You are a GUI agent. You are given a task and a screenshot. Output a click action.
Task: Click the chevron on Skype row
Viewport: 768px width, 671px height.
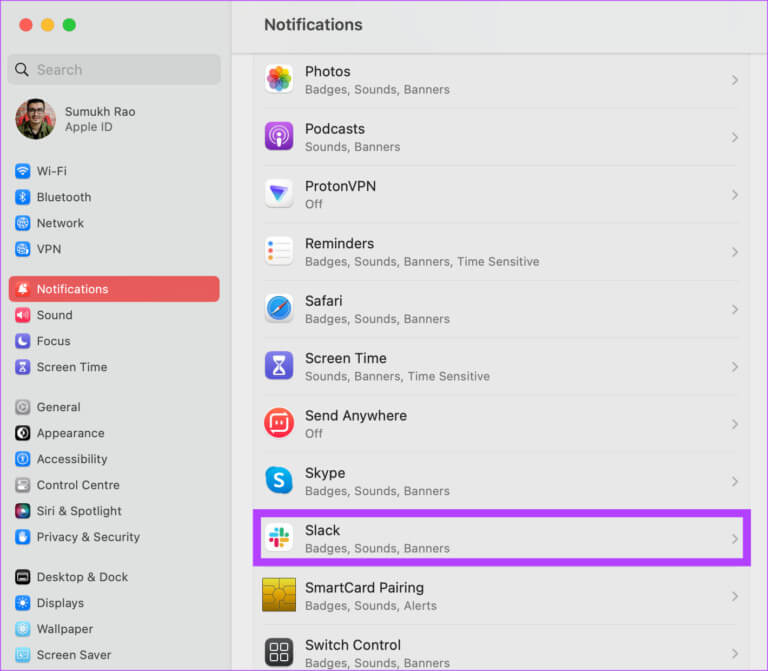point(735,481)
